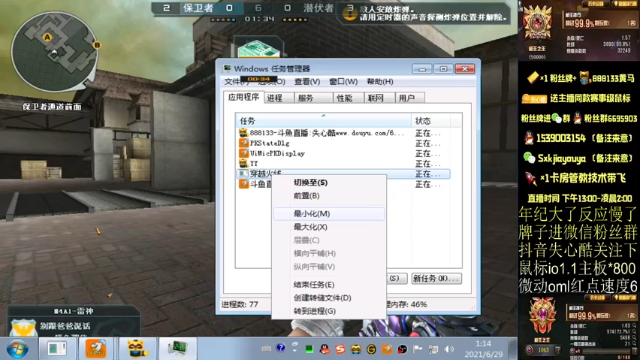Click the black and red round tray icon
This screenshot has width=640, height=360.
[x=402, y=349]
